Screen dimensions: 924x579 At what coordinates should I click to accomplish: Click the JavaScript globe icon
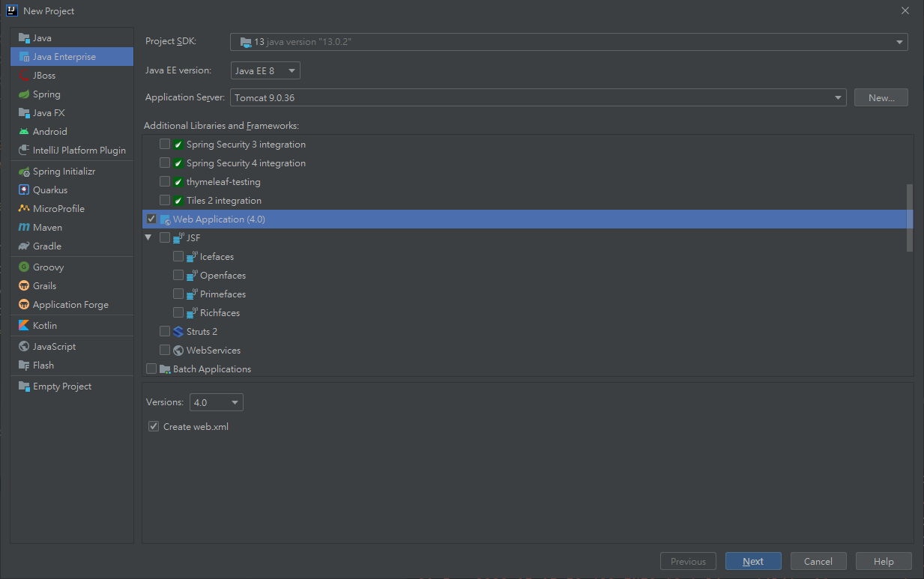[24, 347]
